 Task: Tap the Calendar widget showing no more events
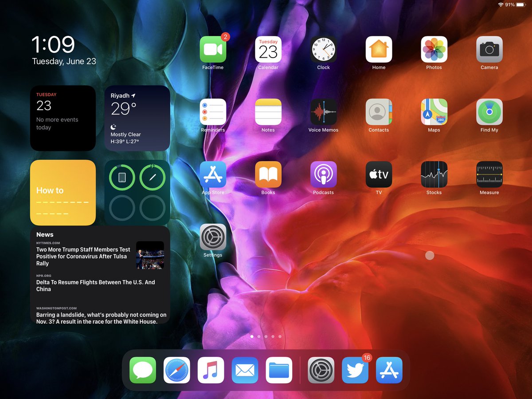tap(63, 119)
